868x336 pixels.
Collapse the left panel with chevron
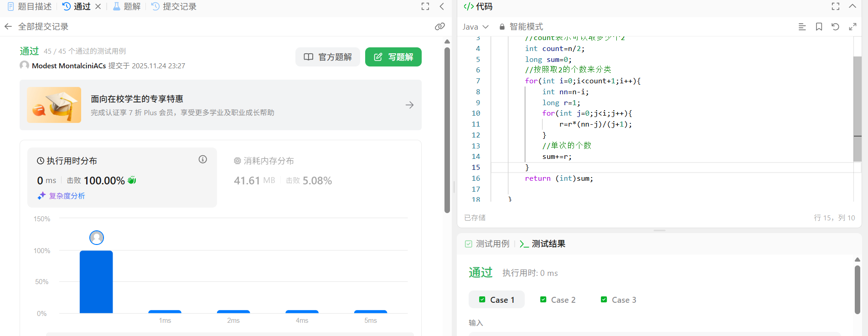[442, 6]
